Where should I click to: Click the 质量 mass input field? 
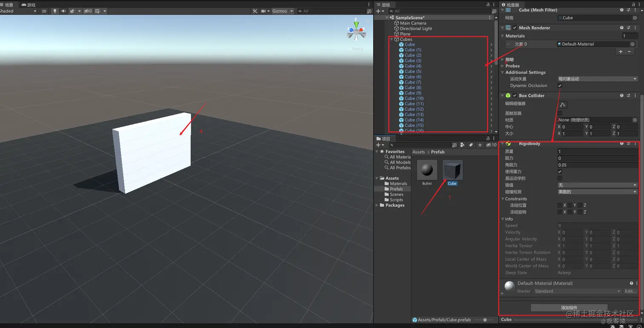pos(598,151)
